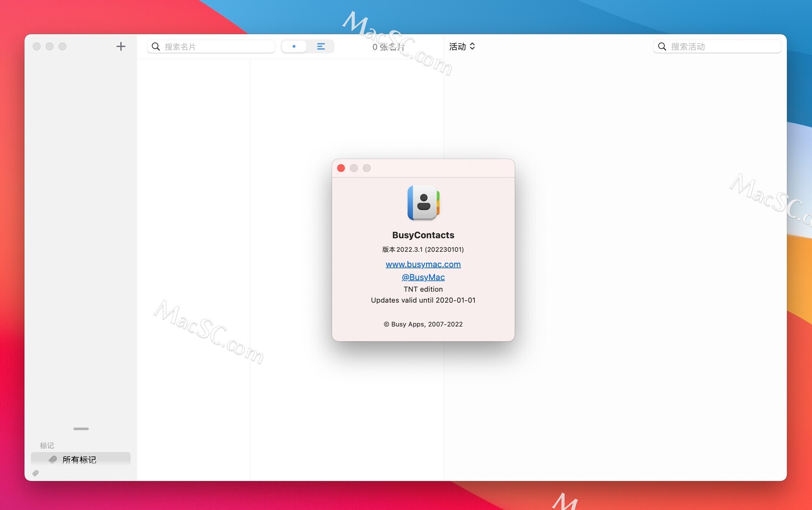The image size is (812, 510).
Task: Click the 标记 section header
Action: coord(47,445)
